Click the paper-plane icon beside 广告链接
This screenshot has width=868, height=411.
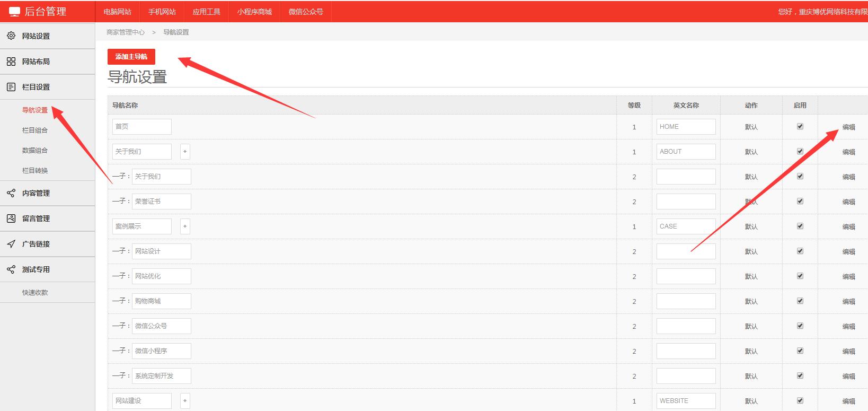click(11, 244)
